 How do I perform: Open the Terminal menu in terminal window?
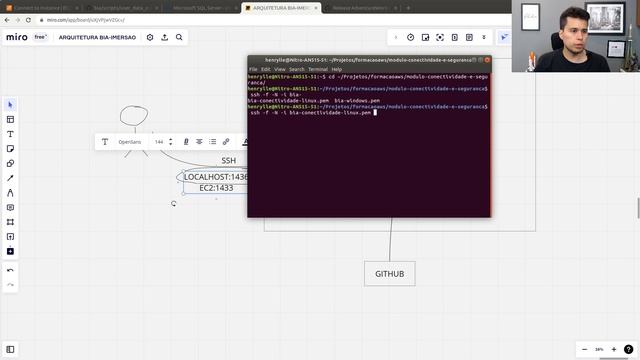(x=318, y=69)
